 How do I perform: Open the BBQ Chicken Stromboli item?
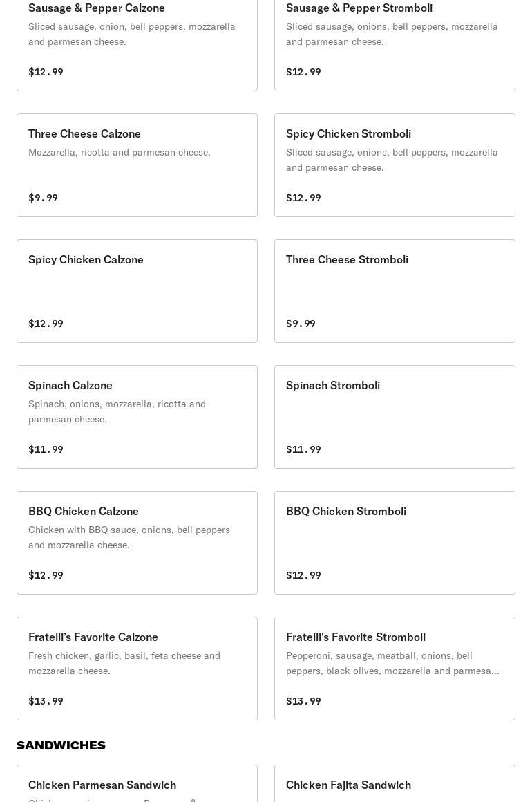pyautogui.click(x=395, y=543)
